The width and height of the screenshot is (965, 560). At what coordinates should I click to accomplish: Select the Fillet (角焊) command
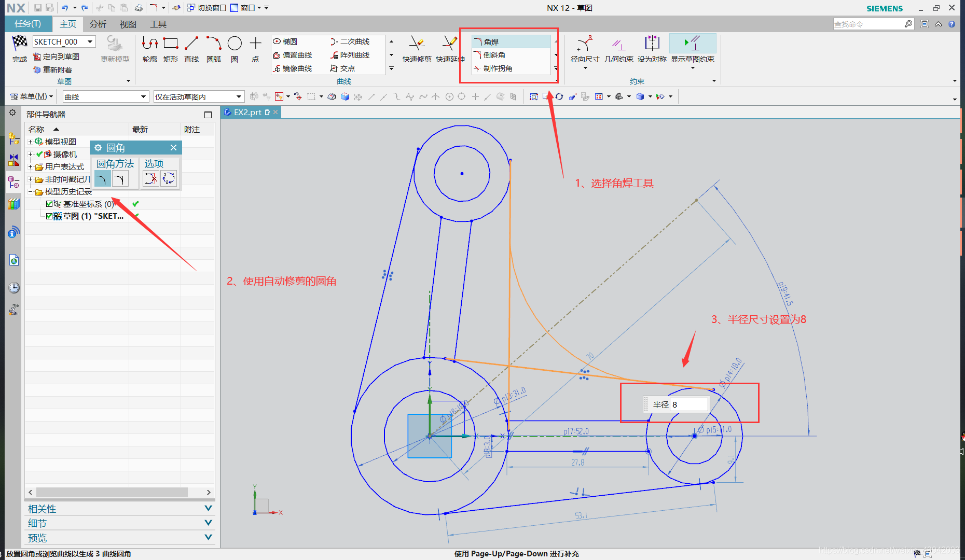click(511, 41)
